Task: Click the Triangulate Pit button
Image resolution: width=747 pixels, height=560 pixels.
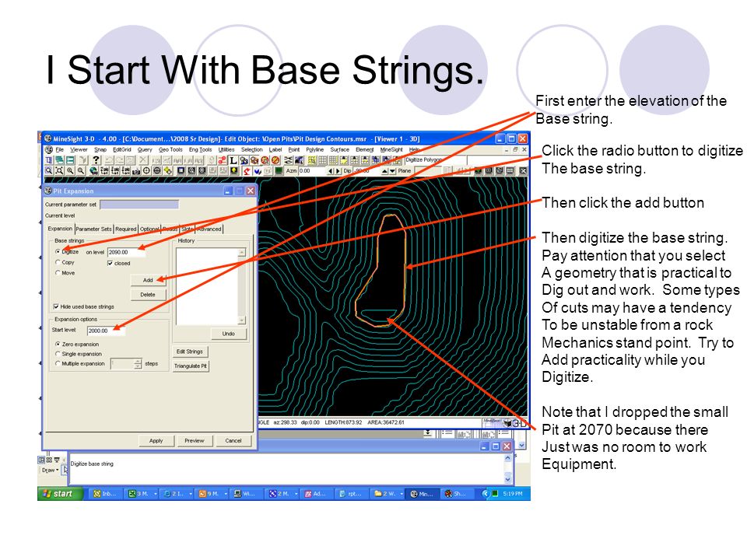Action: [x=190, y=366]
